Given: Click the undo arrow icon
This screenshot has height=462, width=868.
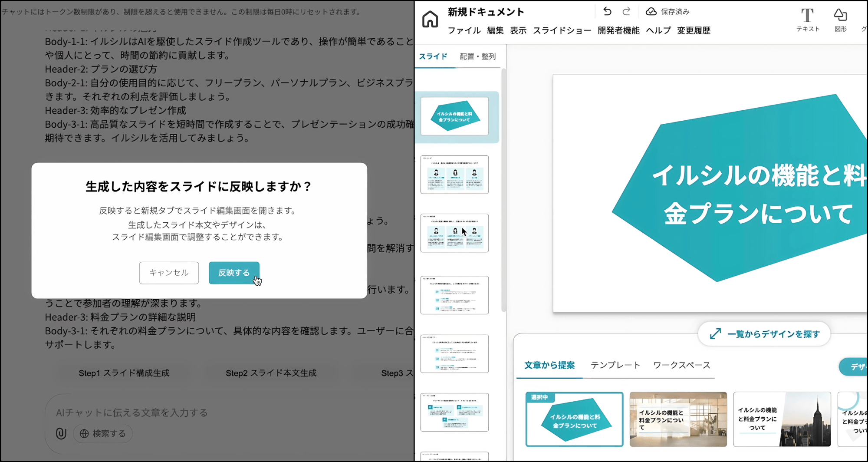Looking at the screenshot, I should [607, 12].
